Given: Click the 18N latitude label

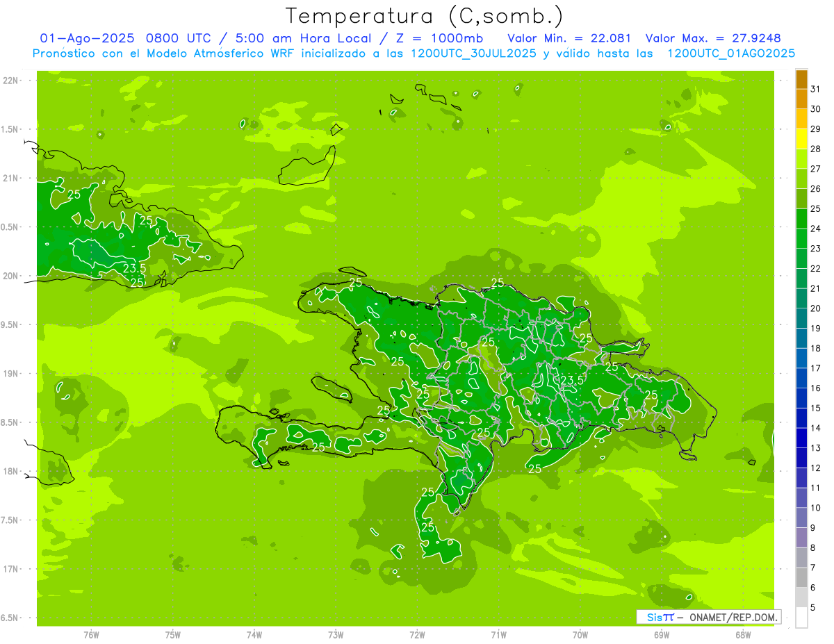Looking at the screenshot, I should coord(10,471).
